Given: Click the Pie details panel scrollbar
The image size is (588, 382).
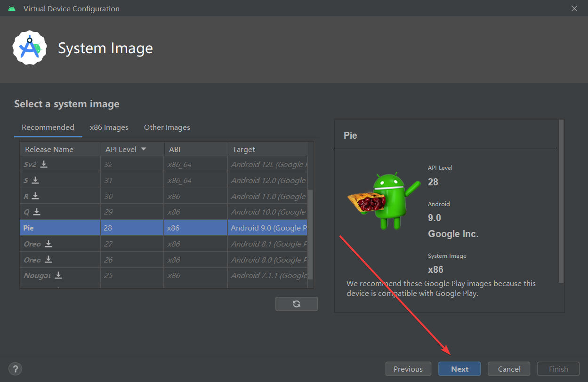Looking at the screenshot, I should 561,201.
